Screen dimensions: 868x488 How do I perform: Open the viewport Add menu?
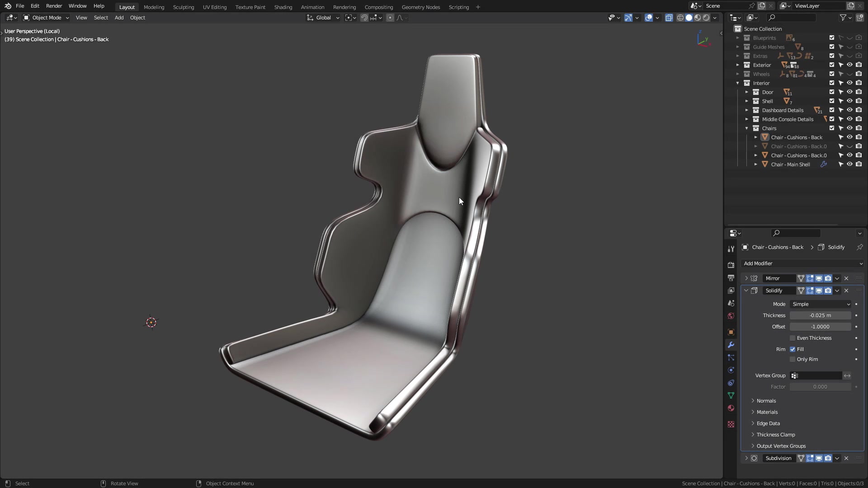119,18
